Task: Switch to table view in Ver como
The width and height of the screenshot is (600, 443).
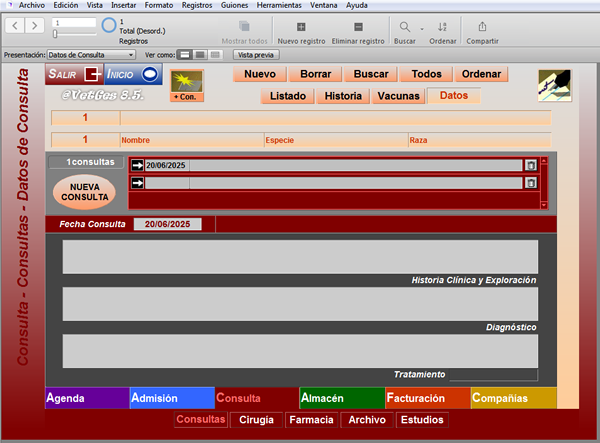Action: [x=215, y=55]
